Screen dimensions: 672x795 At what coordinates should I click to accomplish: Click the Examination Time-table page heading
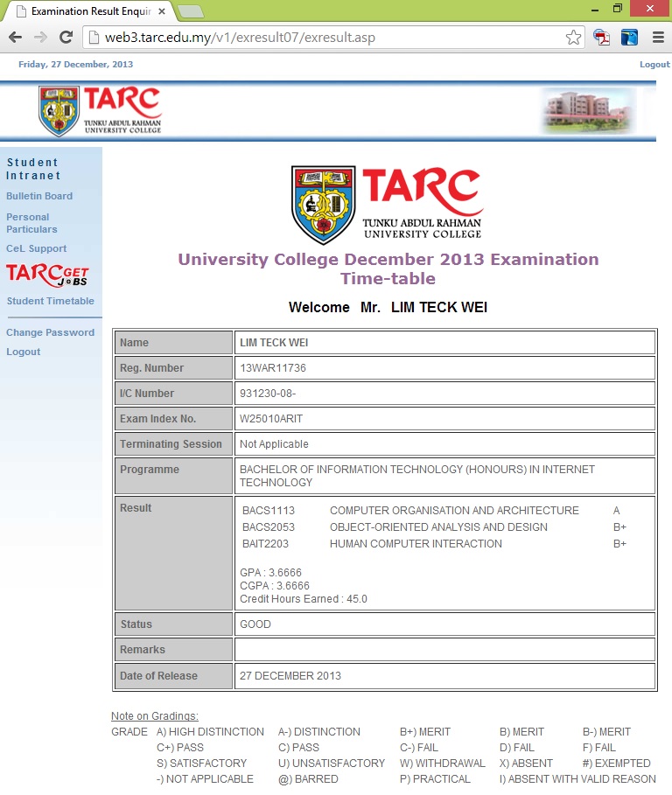click(388, 268)
